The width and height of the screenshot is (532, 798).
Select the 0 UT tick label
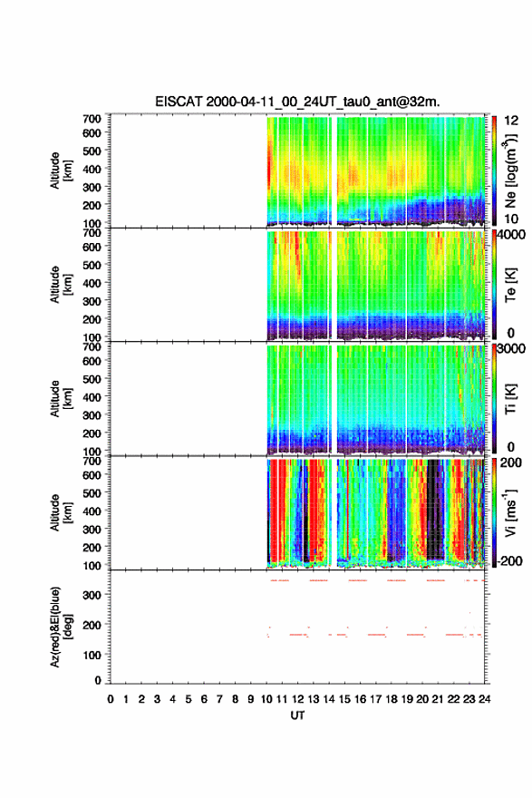(x=111, y=699)
